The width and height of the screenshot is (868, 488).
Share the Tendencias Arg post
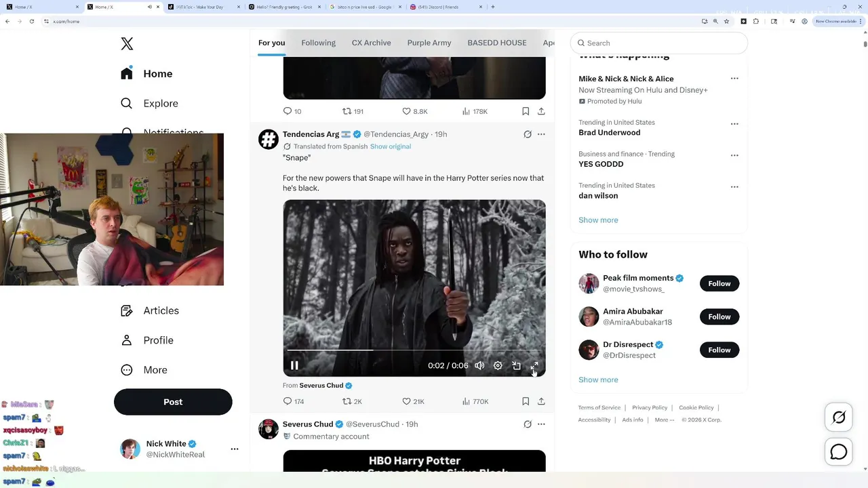pyautogui.click(x=541, y=401)
